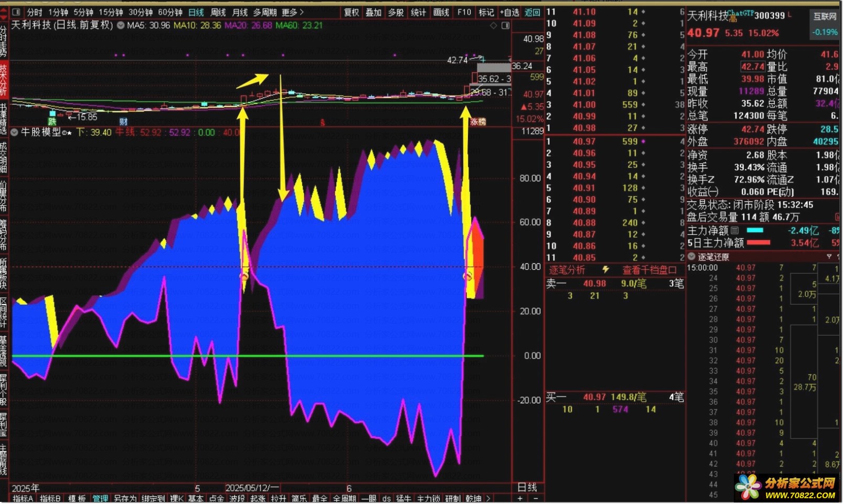Click the 另存为 bottom tab
The width and height of the screenshot is (844, 504).
click(x=125, y=498)
